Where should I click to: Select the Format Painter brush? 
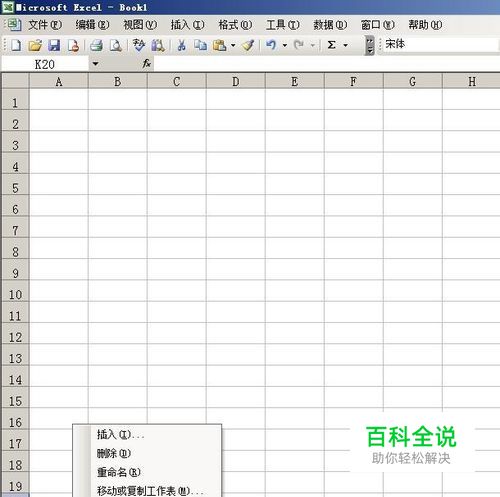click(x=248, y=45)
